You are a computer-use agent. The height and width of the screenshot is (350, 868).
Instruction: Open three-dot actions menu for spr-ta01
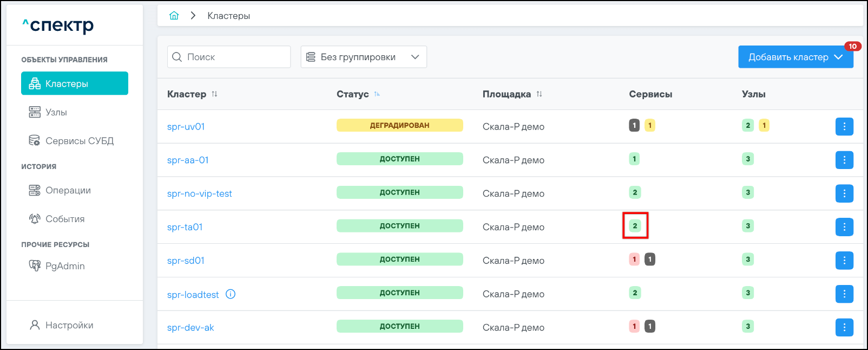(844, 227)
